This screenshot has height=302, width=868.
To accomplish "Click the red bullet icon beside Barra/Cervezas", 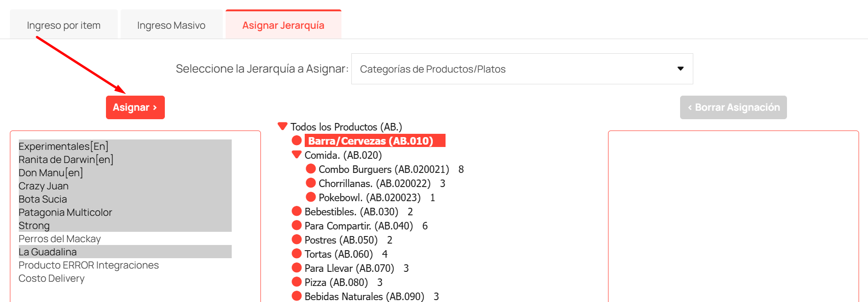I will pos(298,140).
